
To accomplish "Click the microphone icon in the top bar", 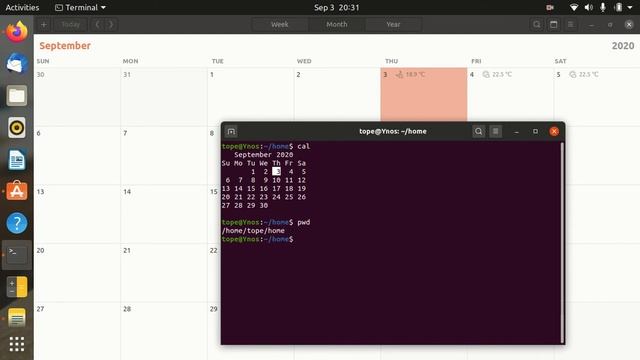I will point(603,7).
